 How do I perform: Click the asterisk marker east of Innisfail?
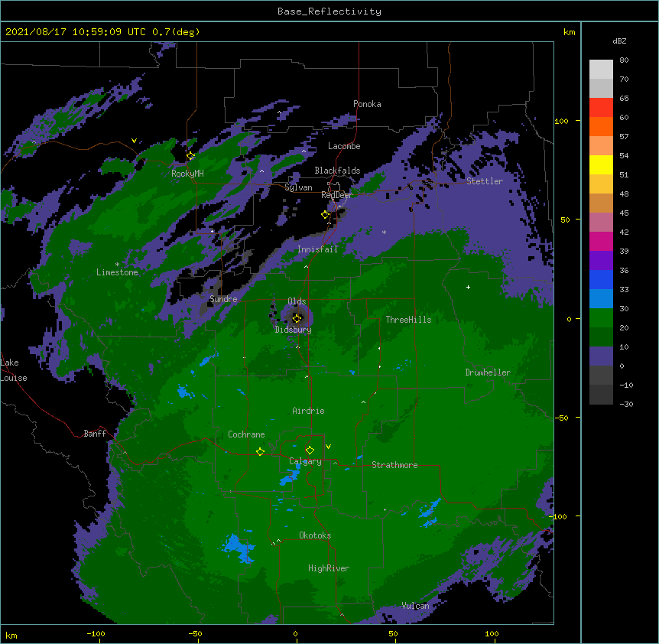point(384,232)
